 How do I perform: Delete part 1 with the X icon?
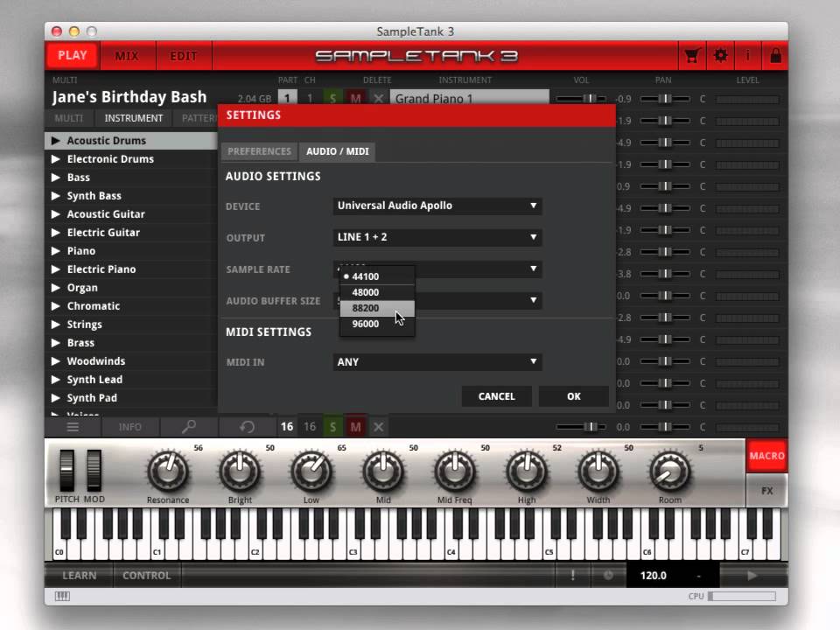click(378, 99)
